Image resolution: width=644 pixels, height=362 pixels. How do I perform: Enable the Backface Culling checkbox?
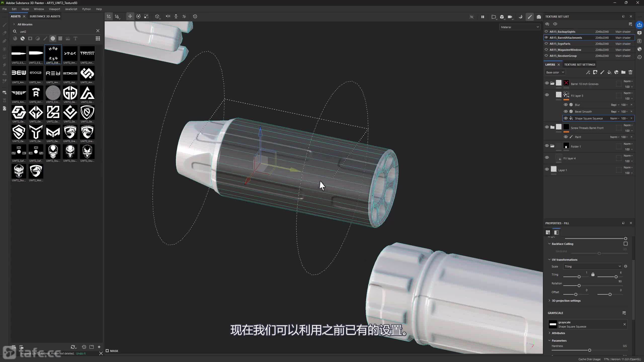point(626,244)
